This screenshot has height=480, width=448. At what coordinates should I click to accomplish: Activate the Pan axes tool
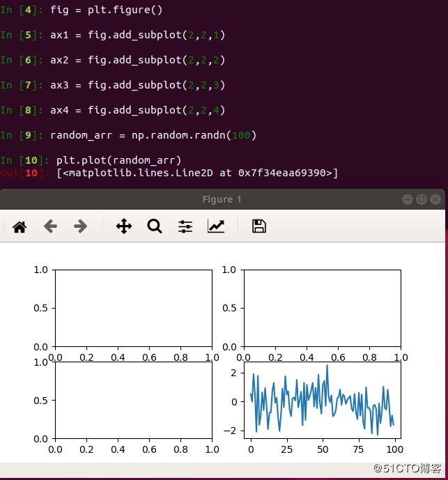[124, 226]
